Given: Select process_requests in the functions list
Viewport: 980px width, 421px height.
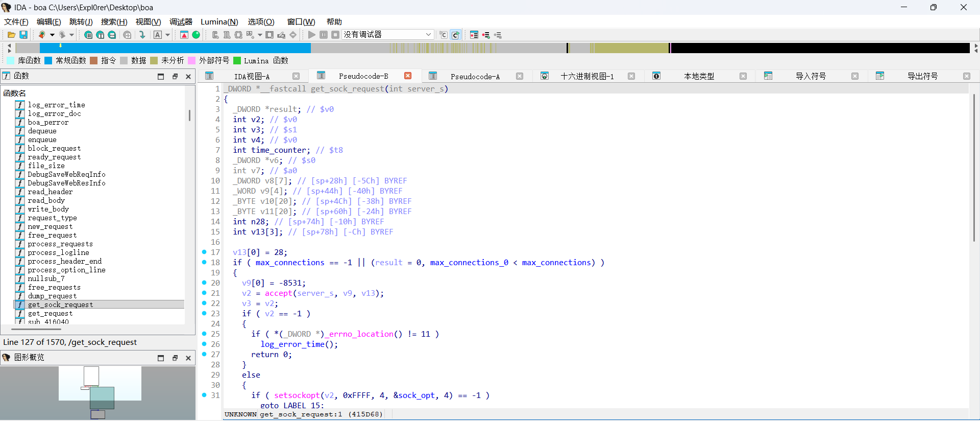Looking at the screenshot, I should 60,244.
